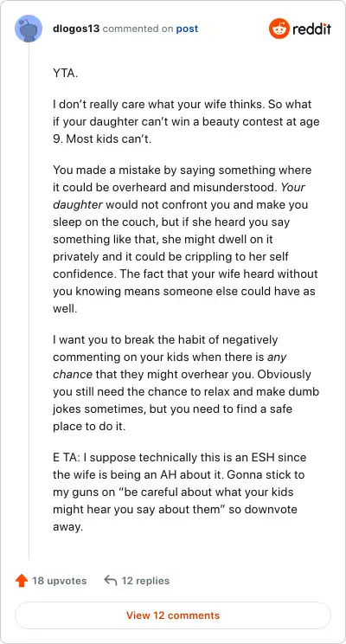The image size is (346, 644).
Task: Click the View 12 comments button
Action: [x=173, y=615]
